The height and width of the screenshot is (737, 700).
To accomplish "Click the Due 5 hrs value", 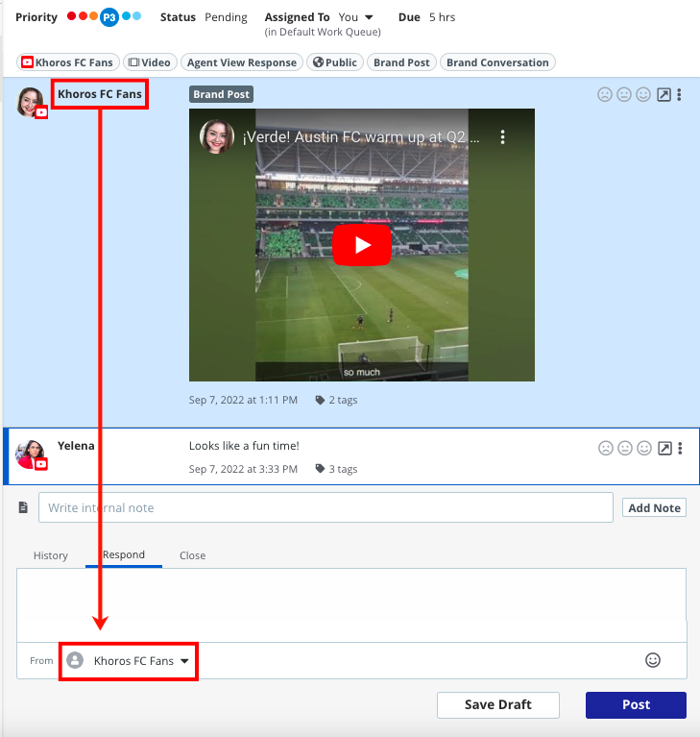I will coord(442,17).
